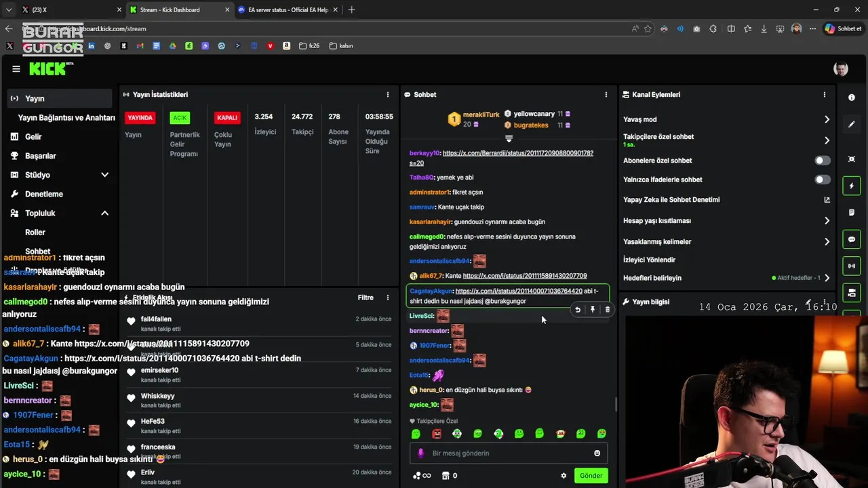Open Etkinlik Akışı panel three-dot menu
This screenshot has height=488, width=868.
pos(388,298)
